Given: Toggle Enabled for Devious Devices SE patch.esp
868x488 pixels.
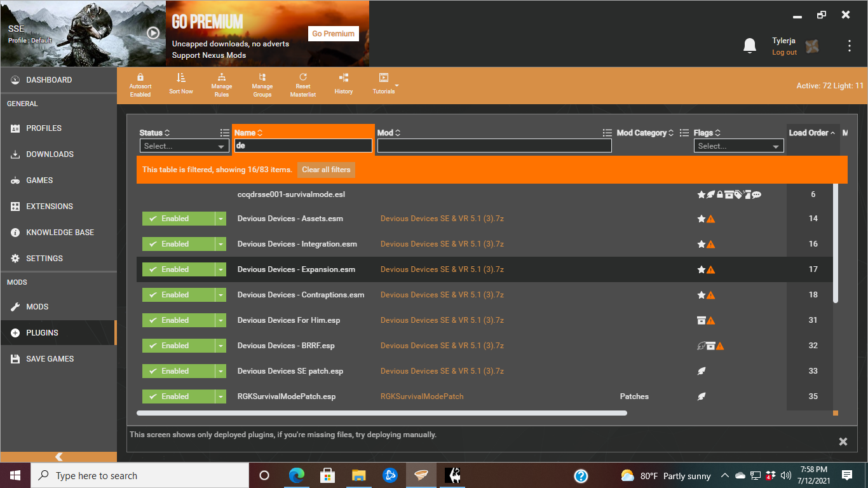Looking at the screenshot, I should [179, 371].
